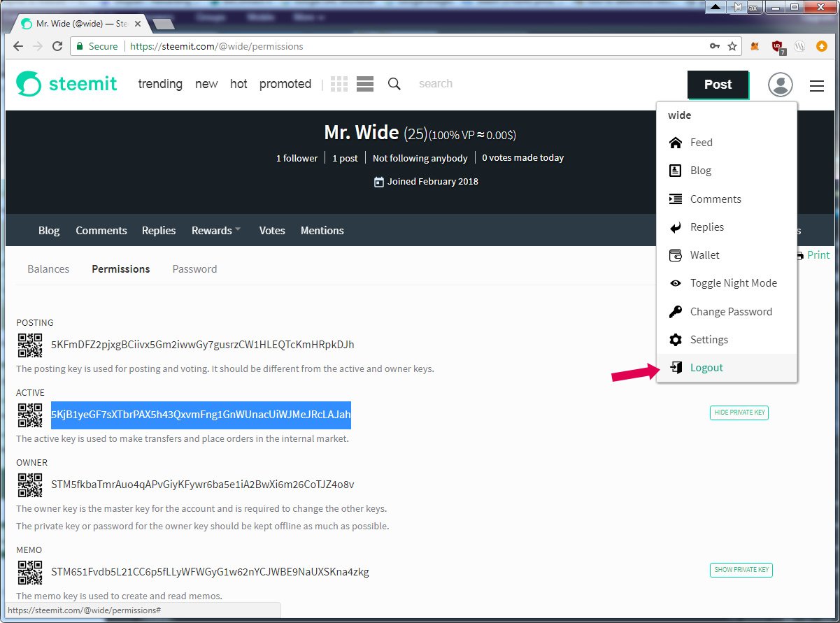
Task: Click the 1 follower link
Action: [x=297, y=158]
